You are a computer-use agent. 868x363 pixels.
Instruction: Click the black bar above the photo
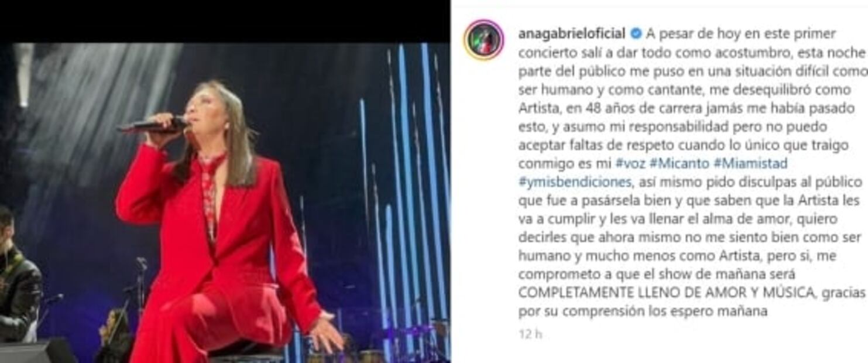(x=225, y=21)
